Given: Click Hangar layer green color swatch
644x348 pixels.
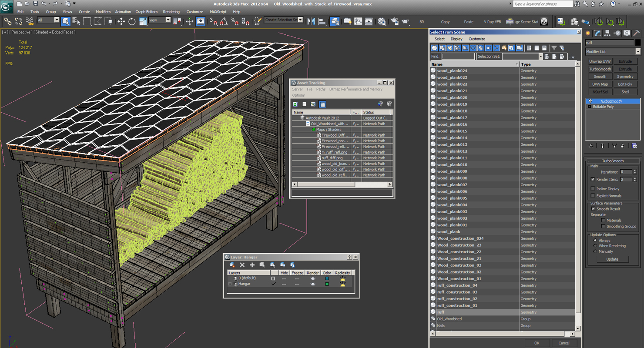Looking at the screenshot, I should 327,284.
